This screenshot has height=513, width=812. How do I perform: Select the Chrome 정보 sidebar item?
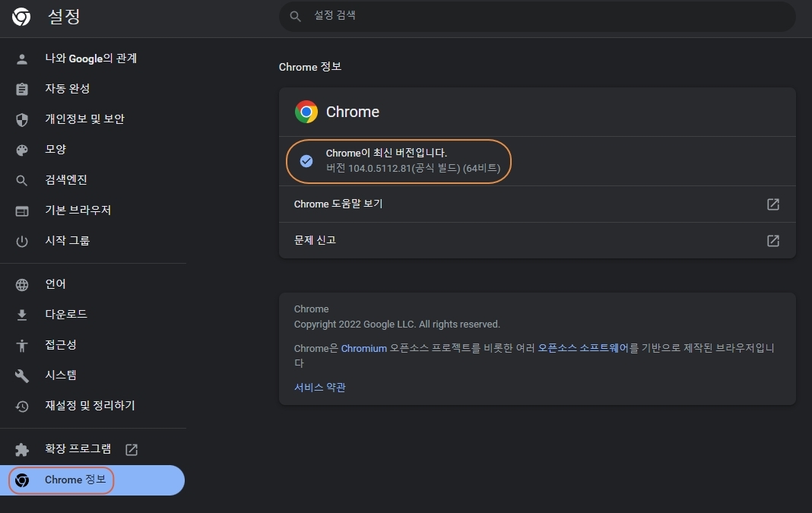point(93,480)
